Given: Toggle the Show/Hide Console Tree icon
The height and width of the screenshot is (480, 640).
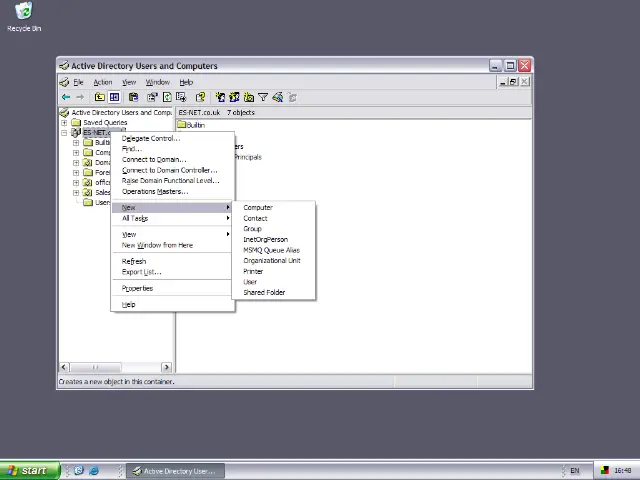Looking at the screenshot, I should tap(114, 97).
